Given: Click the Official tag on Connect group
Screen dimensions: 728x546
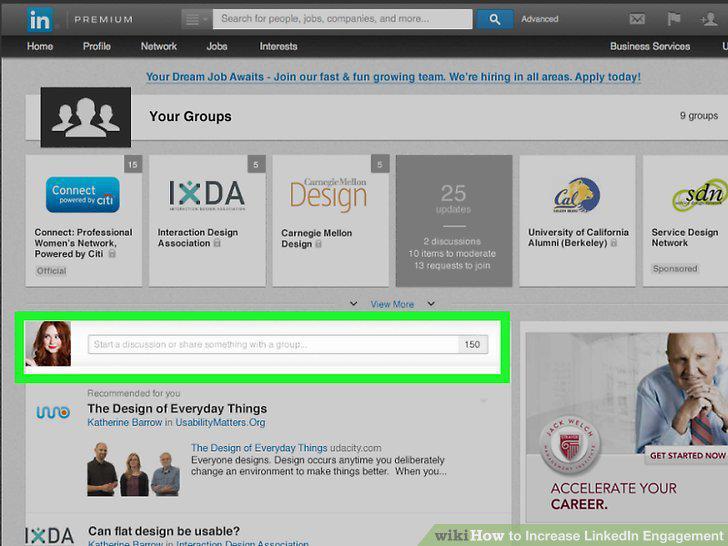Looking at the screenshot, I should (x=51, y=271).
